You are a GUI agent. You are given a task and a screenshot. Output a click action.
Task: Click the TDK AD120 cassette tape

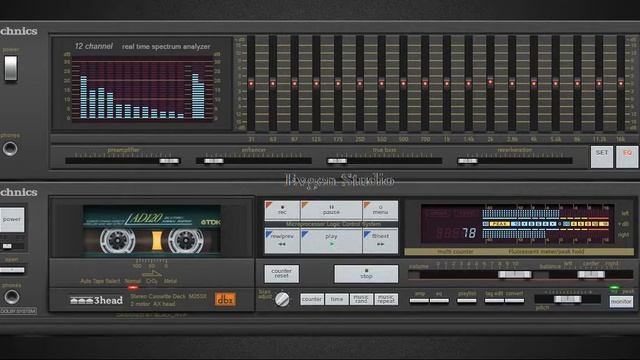(x=152, y=230)
